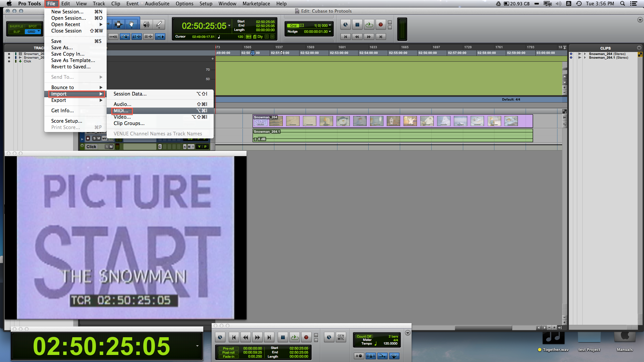Select Save As... in File menu

(x=75, y=48)
